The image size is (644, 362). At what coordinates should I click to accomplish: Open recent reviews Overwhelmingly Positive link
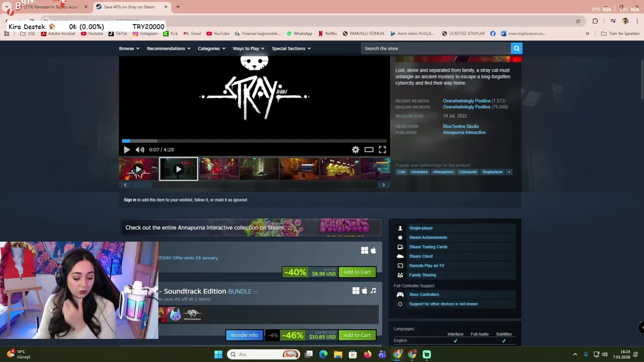pyautogui.click(x=466, y=101)
